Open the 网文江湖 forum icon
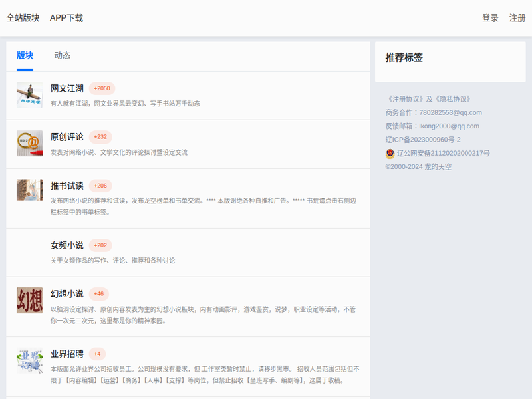 tap(29, 95)
